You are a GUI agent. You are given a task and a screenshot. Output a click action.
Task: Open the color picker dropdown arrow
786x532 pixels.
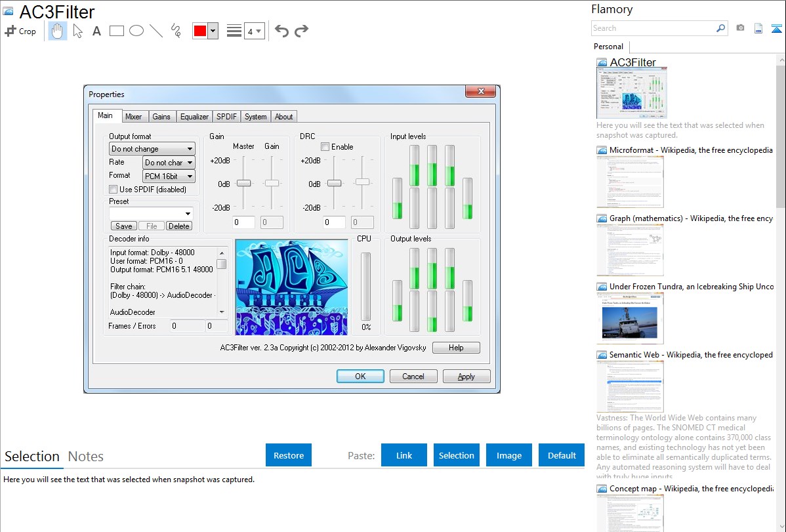coord(213,31)
